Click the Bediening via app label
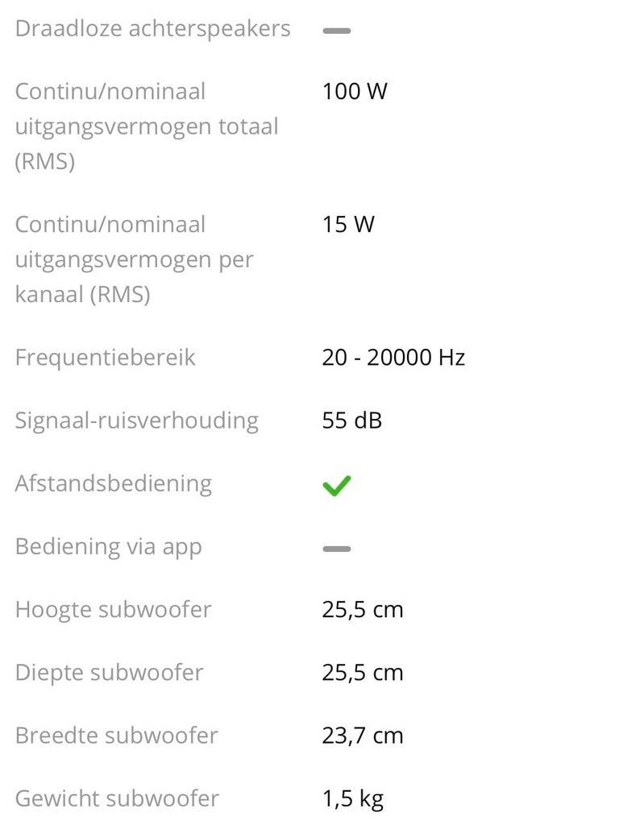 [108, 546]
